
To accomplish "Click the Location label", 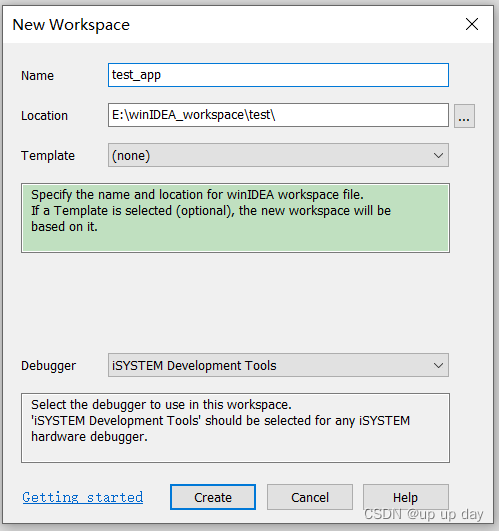I will pos(44,116).
